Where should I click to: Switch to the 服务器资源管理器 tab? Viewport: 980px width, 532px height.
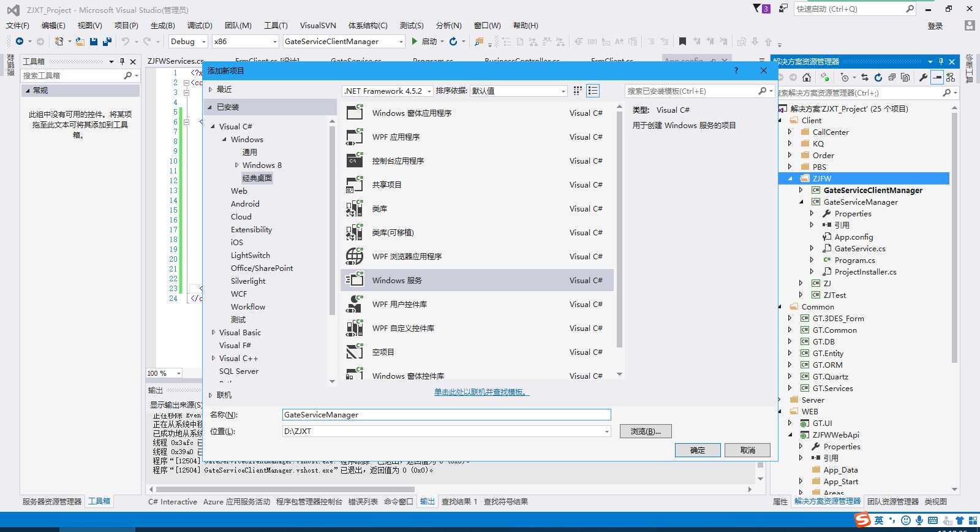pyautogui.click(x=52, y=501)
